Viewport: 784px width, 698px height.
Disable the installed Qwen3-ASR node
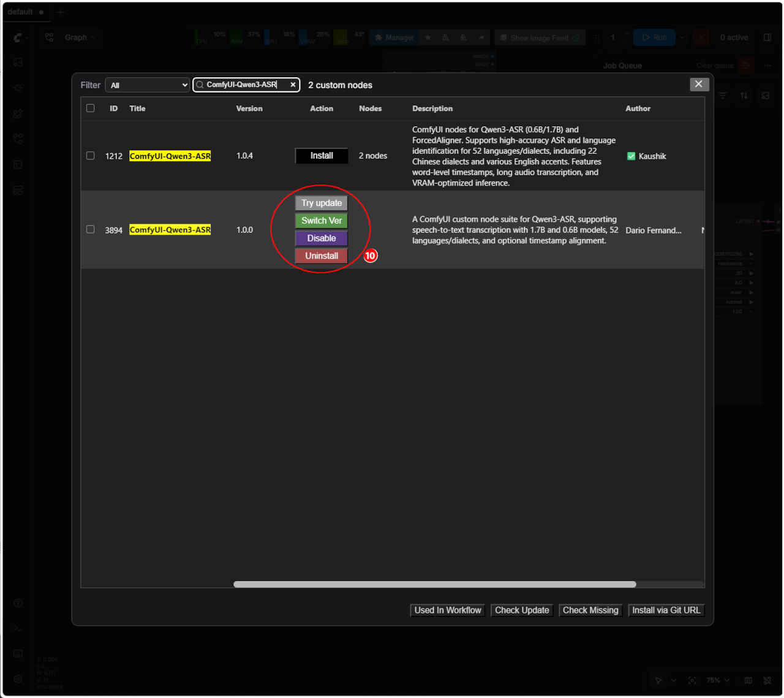point(322,238)
